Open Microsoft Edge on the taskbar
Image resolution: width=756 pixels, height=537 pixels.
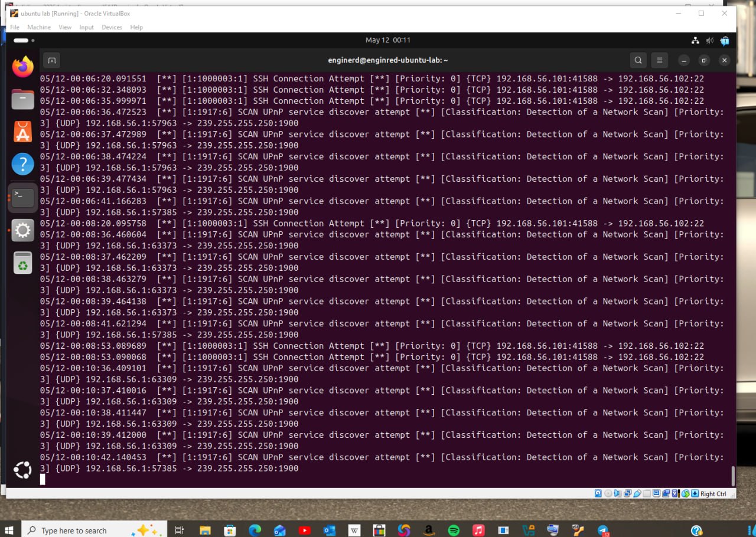point(255,530)
